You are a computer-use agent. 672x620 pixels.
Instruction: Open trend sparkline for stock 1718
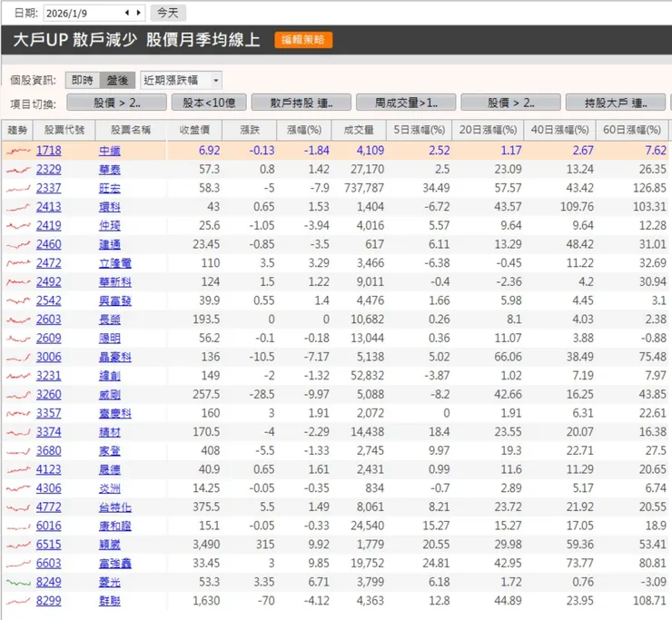click(18, 151)
